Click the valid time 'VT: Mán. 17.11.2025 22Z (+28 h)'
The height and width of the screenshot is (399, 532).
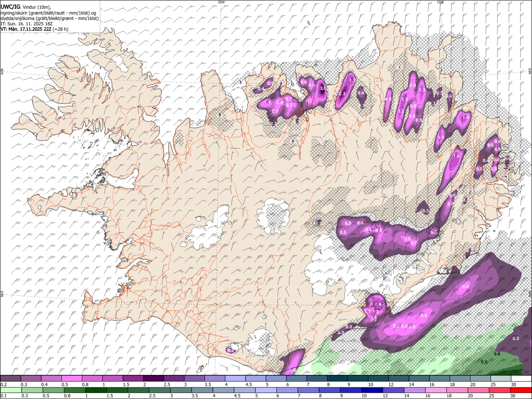tap(34, 29)
